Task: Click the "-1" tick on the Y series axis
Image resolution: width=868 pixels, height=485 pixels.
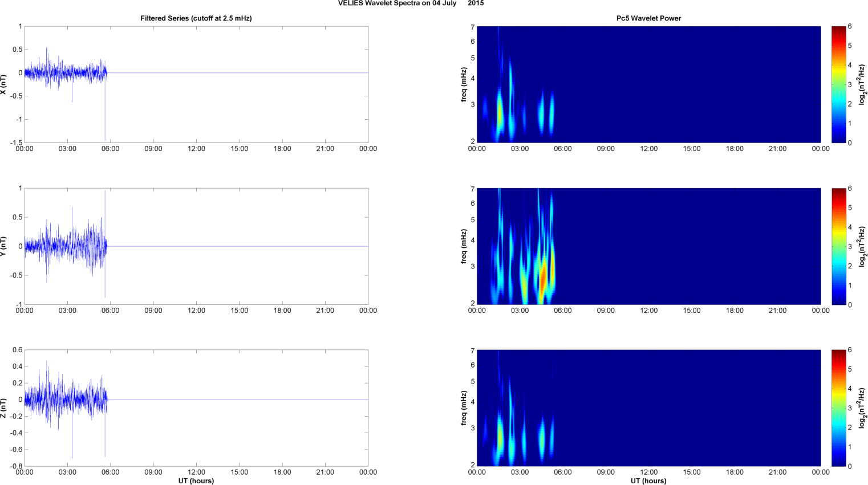Action: tap(19, 305)
